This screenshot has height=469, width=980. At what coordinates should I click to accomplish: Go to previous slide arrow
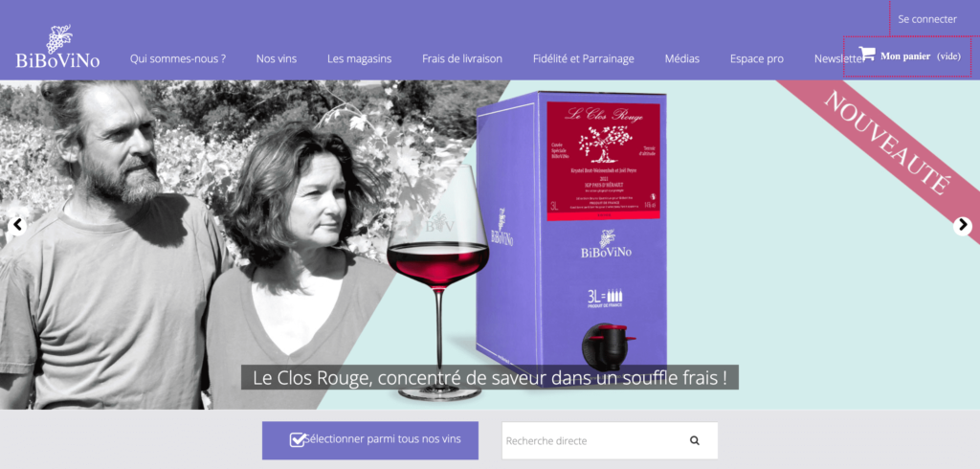17,225
